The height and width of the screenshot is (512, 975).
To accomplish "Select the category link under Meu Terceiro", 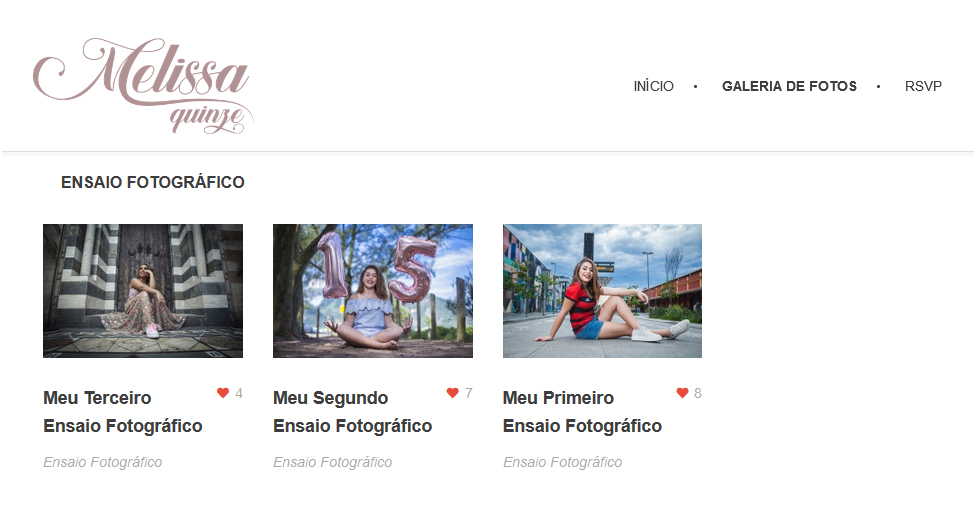I will [103, 462].
